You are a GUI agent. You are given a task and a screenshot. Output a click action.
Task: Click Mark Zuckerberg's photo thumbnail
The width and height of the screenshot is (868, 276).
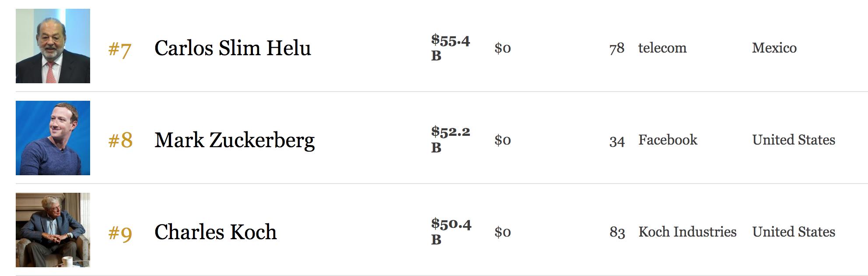53,138
